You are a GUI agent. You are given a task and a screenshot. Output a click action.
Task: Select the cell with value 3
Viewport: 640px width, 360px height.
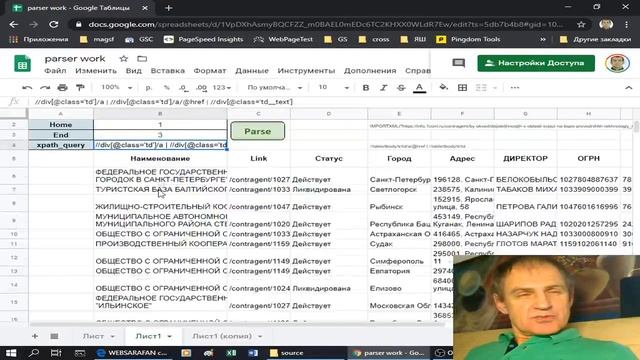(160, 135)
